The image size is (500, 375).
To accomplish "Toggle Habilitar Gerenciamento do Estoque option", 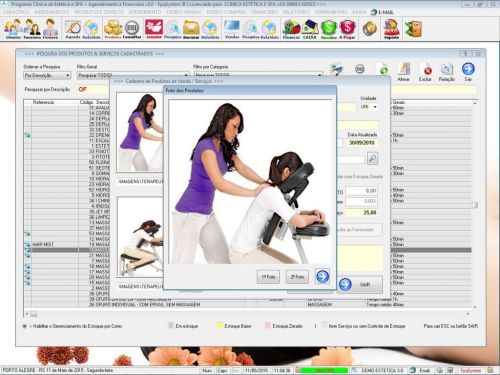I will click(x=25, y=326).
